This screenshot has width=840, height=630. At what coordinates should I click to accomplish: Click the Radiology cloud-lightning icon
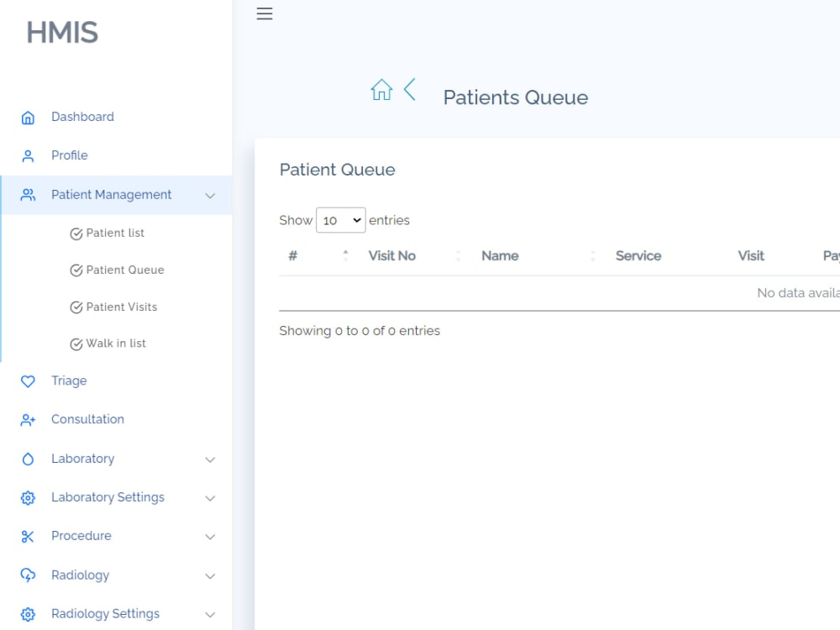coord(28,575)
